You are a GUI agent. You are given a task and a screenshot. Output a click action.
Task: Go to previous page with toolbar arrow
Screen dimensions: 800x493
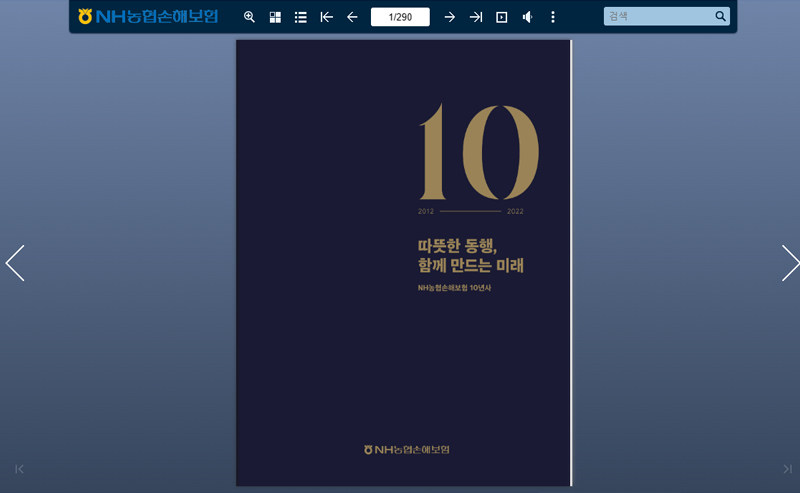pyautogui.click(x=352, y=17)
